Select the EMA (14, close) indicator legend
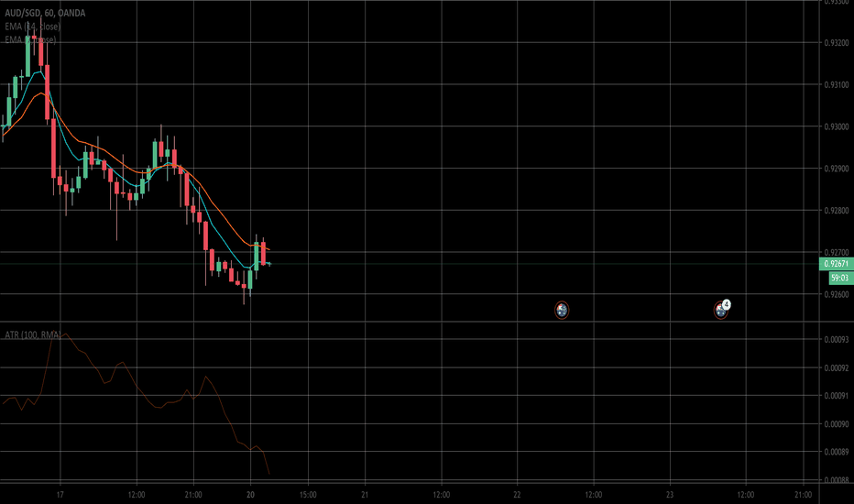 (x=33, y=27)
